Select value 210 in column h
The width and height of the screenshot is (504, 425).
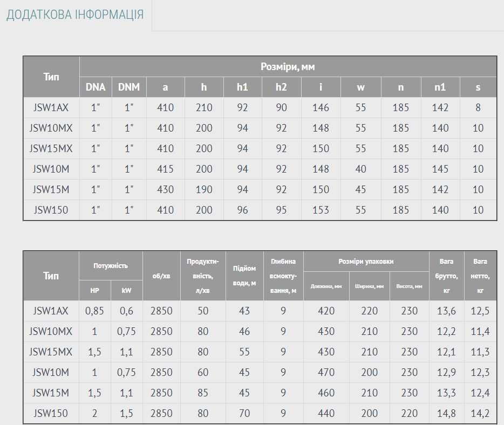coord(204,107)
